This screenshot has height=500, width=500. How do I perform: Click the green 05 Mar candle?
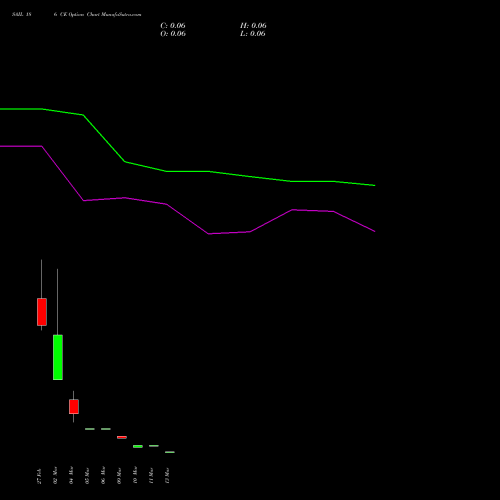pos(90,429)
